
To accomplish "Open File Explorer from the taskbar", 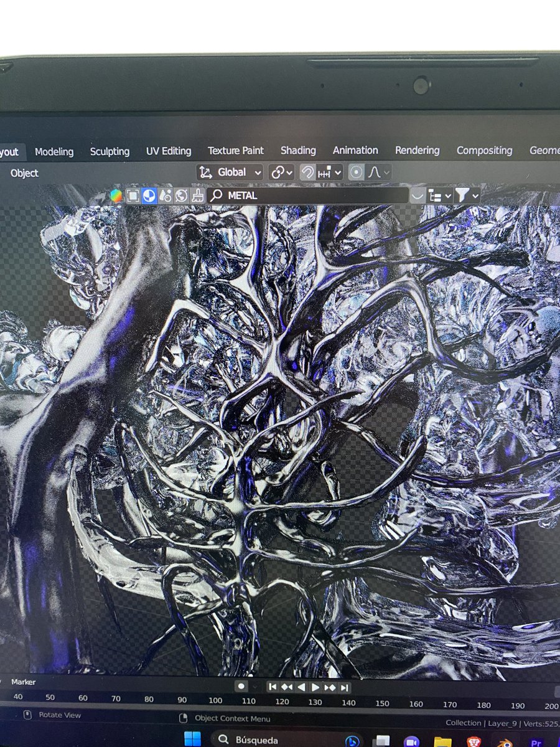I will [x=442, y=741].
